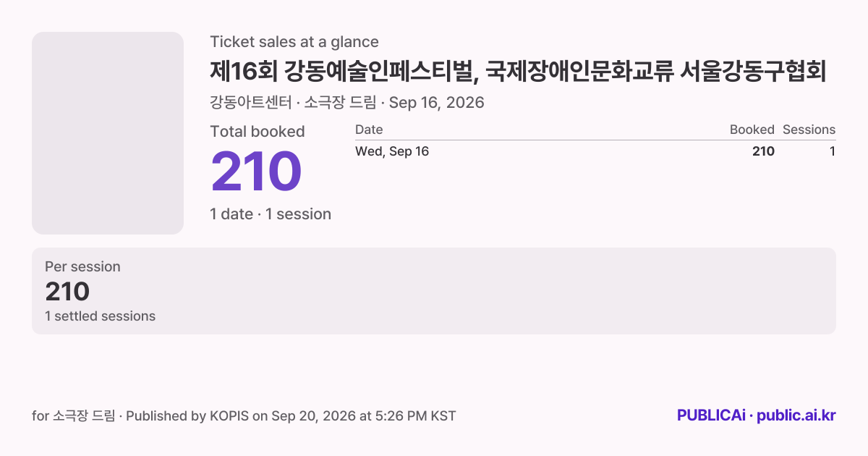Image resolution: width=868 pixels, height=456 pixels.
Task: Click the sessions count 1 in table row
Action: (833, 151)
